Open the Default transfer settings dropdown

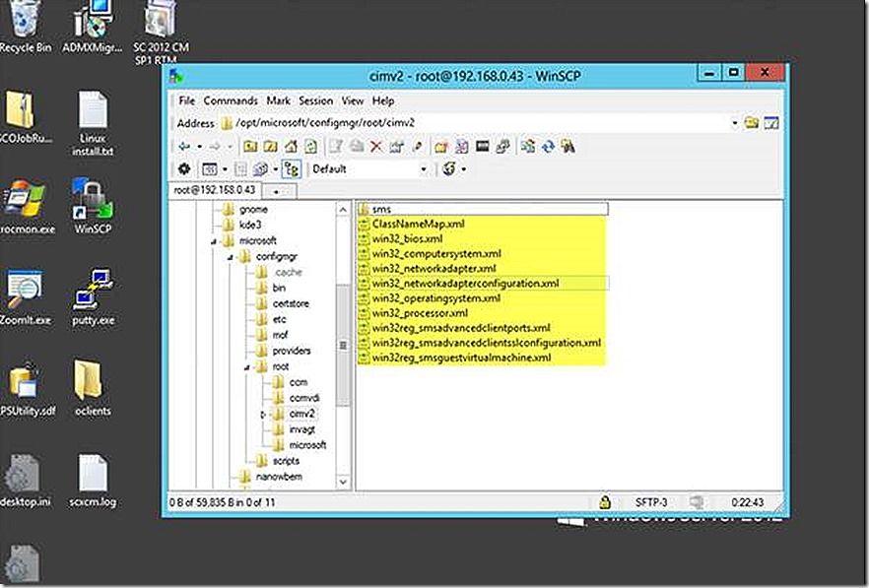click(x=424, y=169)
